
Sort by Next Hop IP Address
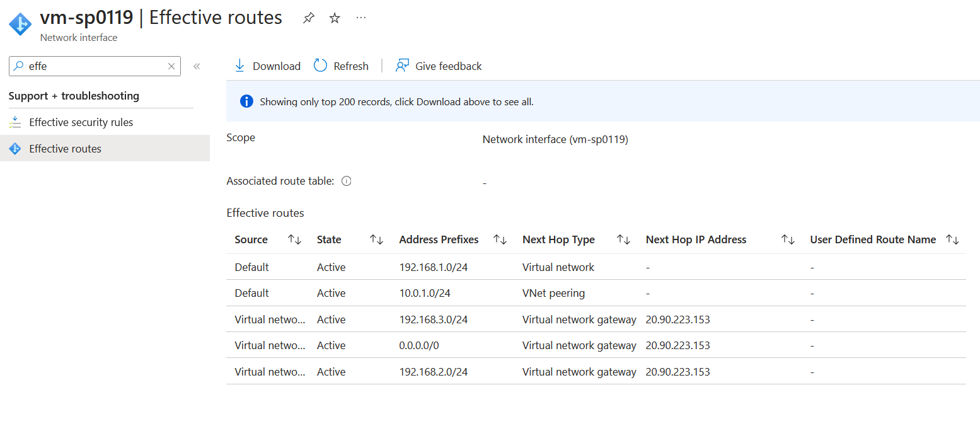pyautogui.click(x=787, y=239)
